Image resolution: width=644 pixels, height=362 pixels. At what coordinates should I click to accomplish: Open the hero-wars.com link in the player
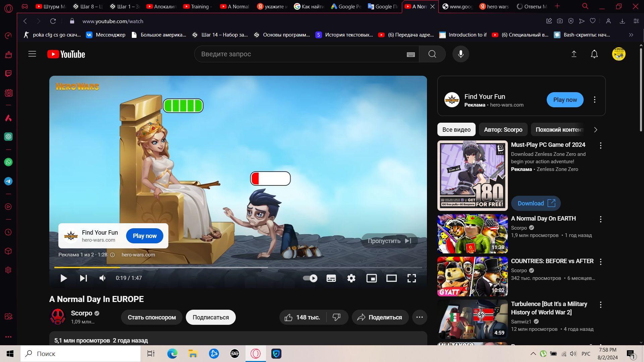click(138, 255)
